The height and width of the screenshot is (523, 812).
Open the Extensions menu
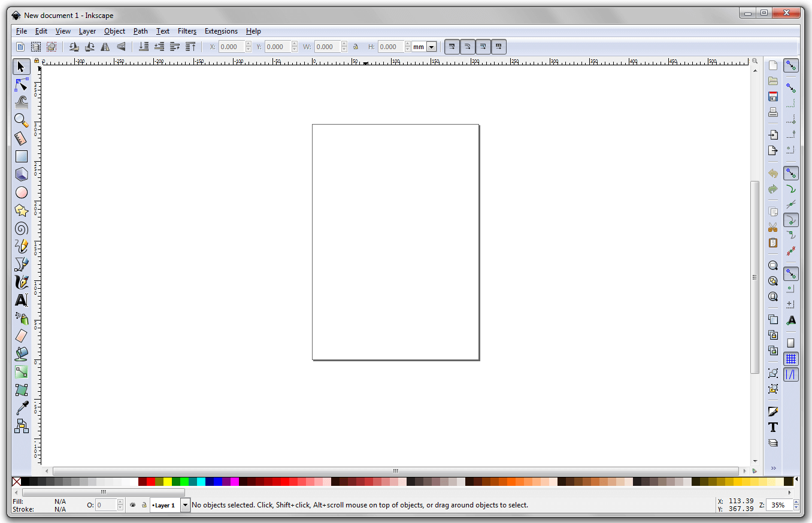(221, 31)
